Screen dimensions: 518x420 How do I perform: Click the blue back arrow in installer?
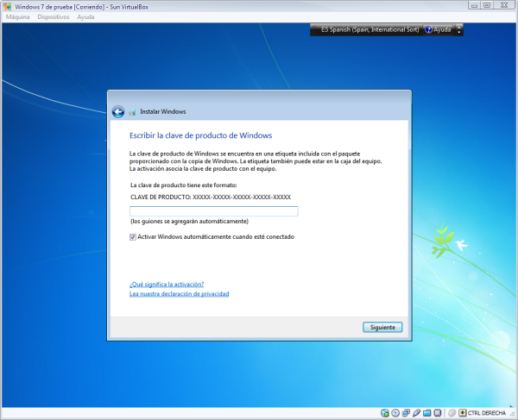pos(117,111)
